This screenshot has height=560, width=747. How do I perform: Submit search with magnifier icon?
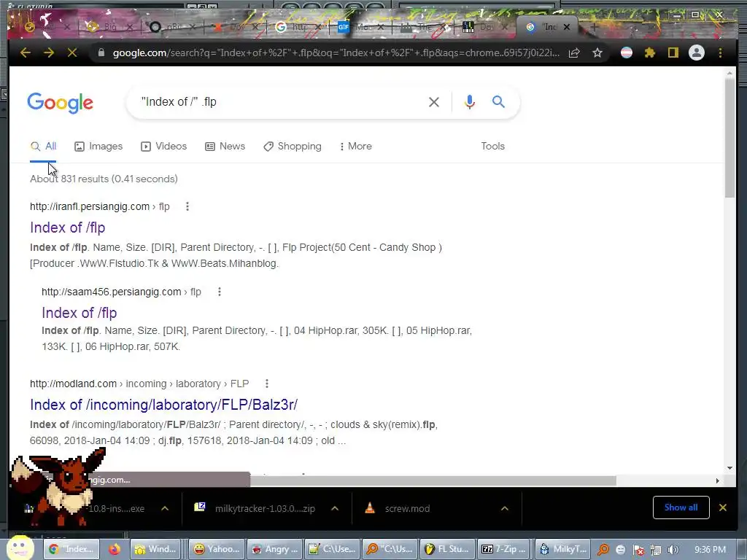[x=498, y=101]
